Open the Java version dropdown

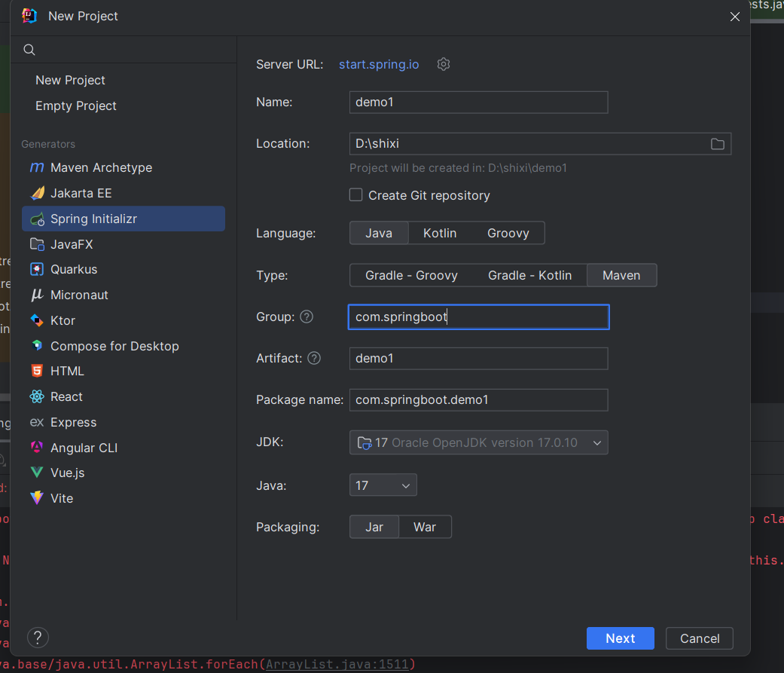point(383,485)
